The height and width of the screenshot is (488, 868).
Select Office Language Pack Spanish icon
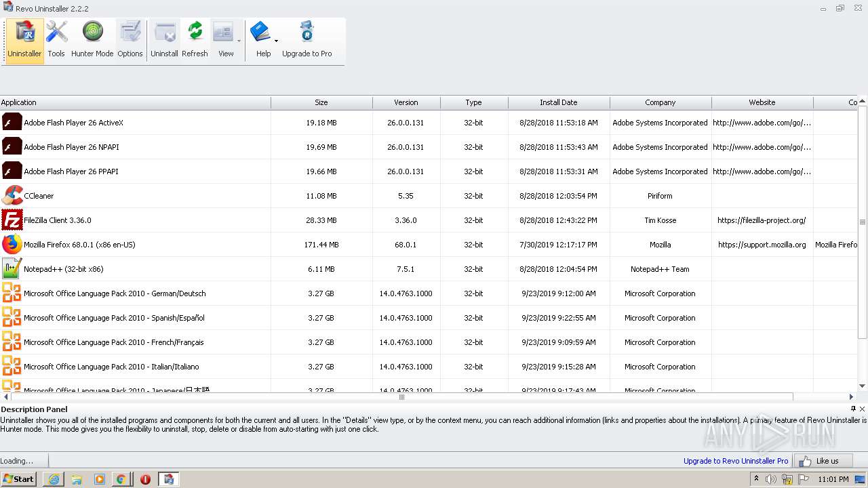pyautogui.click(x=12, y=318)
